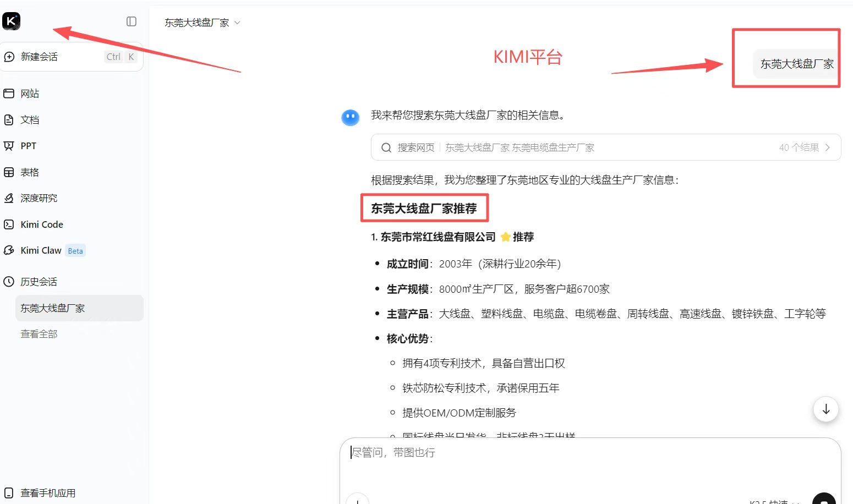The width and height of the screenshot is (853, 504).
Task: Click the plus attachment button
Action: pyautogui.click(x=358, y=501)
